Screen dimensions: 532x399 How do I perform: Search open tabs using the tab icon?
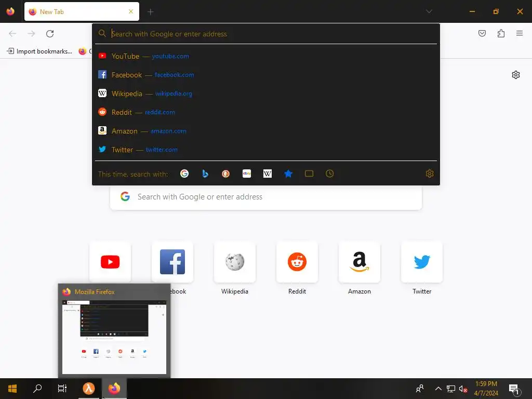[309, 174]
